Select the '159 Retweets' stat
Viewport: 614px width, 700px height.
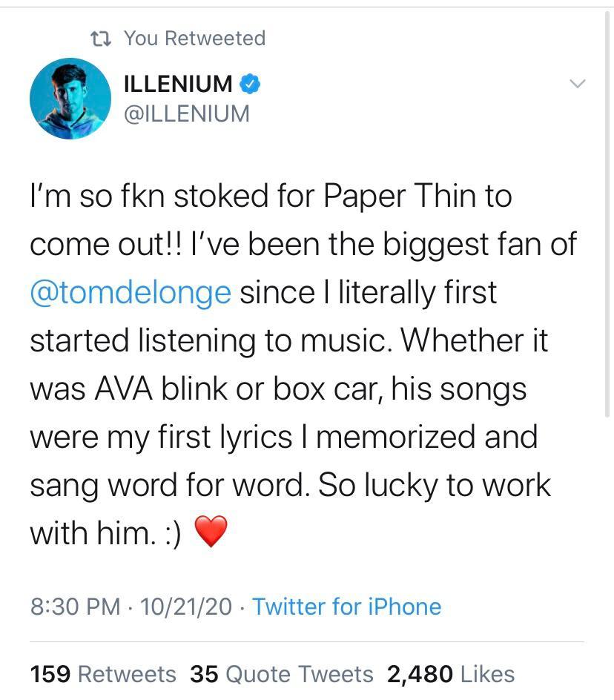tap(102, 675)
